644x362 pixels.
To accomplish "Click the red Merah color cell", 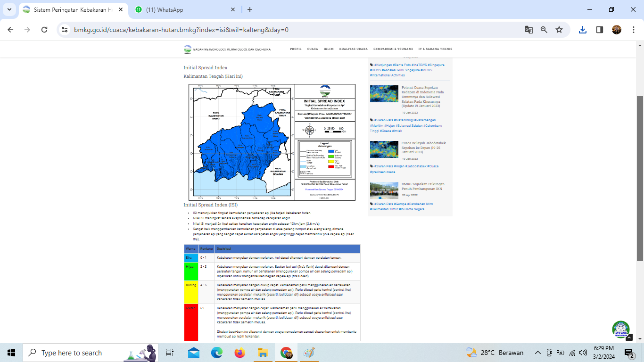I will 191,322.
